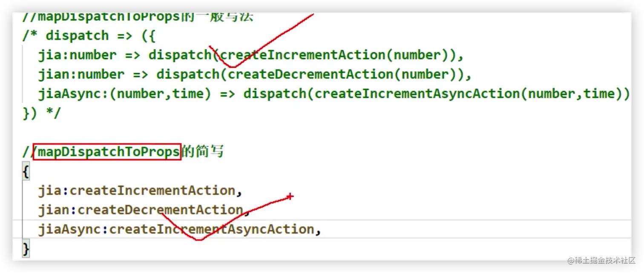
Task: Click the 的简写 comment text
Action: coord(203,152)
